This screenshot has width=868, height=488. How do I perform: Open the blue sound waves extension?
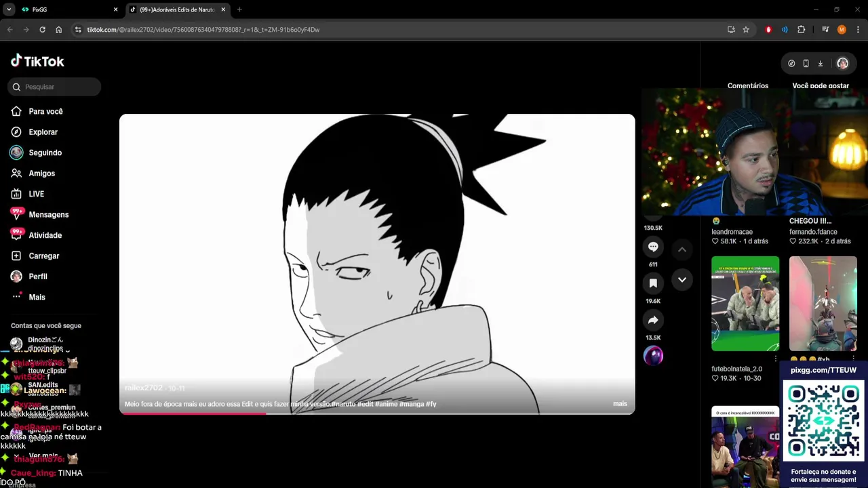click(x=785, y=30)
